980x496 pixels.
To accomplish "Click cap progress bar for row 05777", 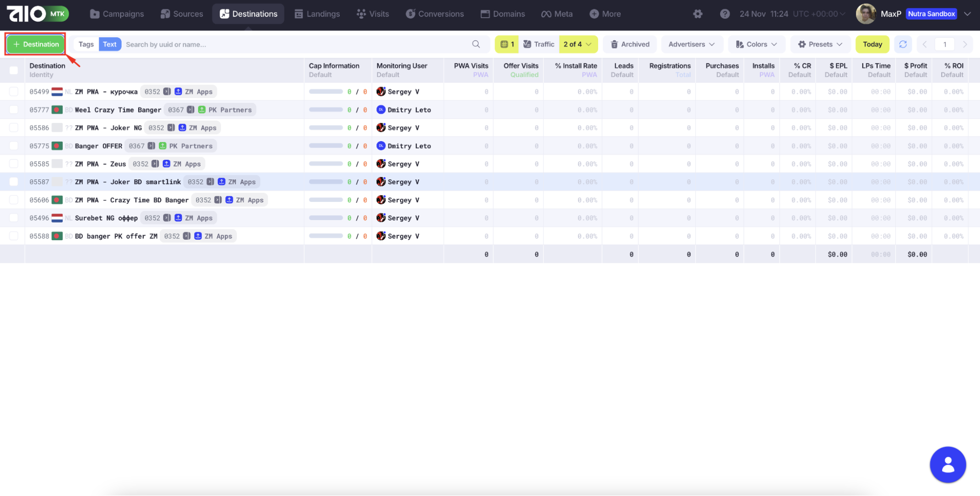I will 326,110.
